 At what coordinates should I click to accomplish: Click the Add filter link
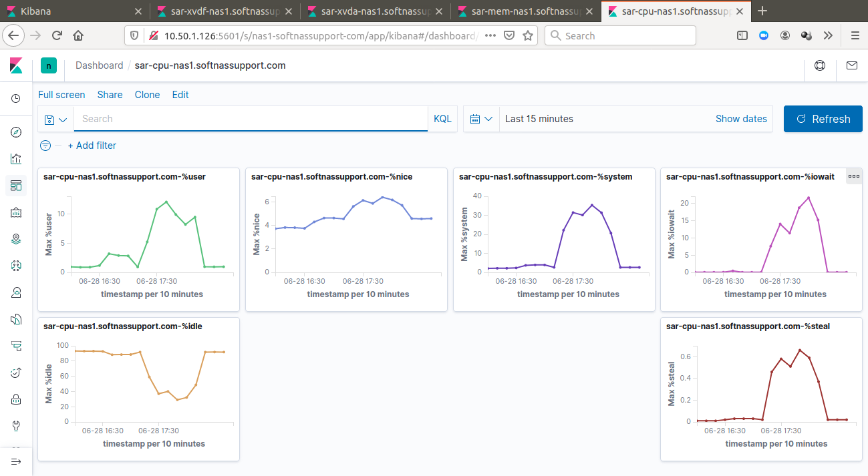(92, 146)
